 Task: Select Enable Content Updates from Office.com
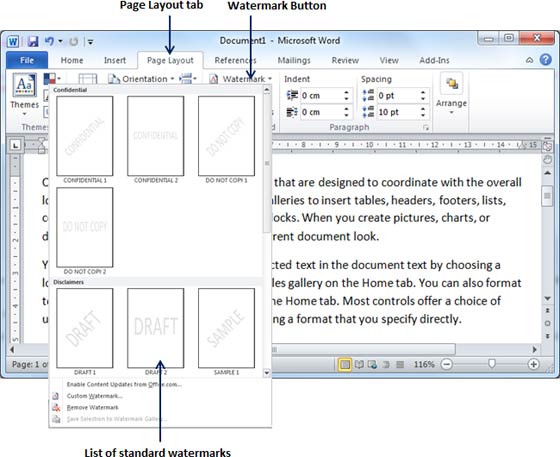pyautogui.click(x=124, y=385)
